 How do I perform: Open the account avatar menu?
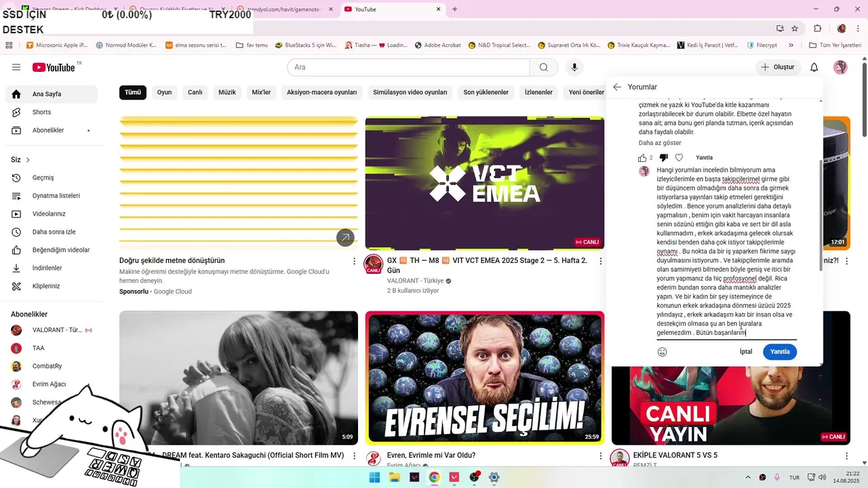pos(840,67)
